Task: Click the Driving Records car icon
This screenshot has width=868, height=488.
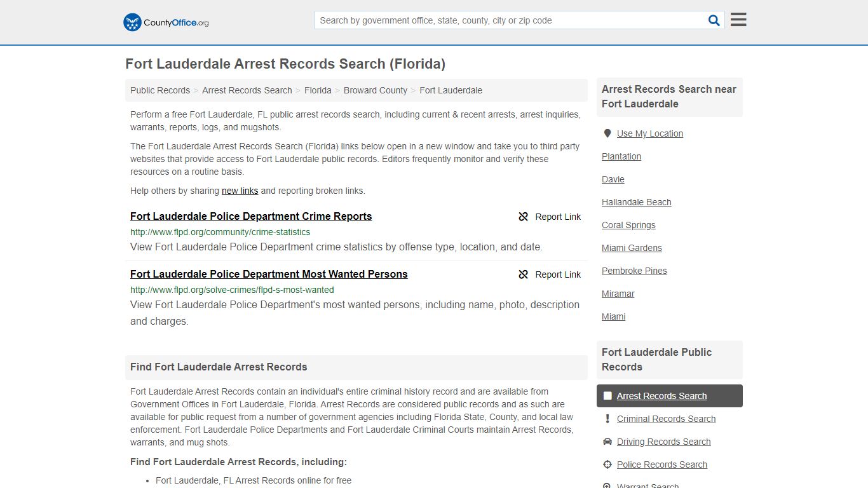Action: [607, 442]
